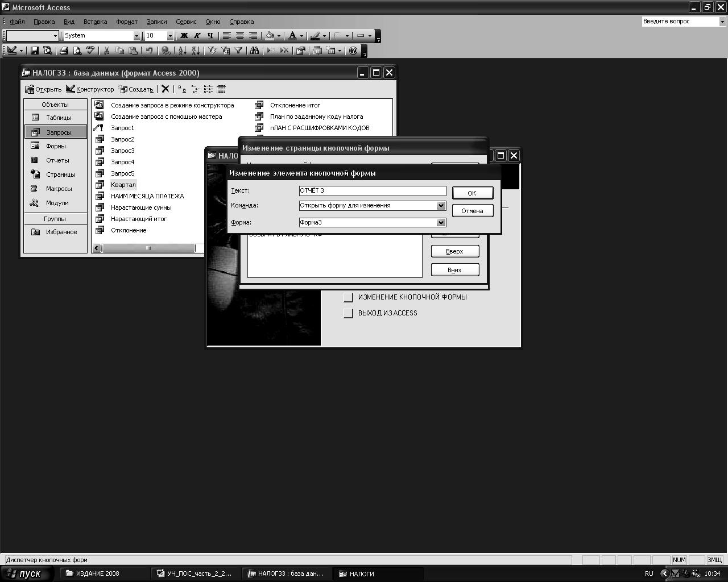Open the Файл menu
The height and width of the screenshot is (582, 728).
tap(17, 22)
